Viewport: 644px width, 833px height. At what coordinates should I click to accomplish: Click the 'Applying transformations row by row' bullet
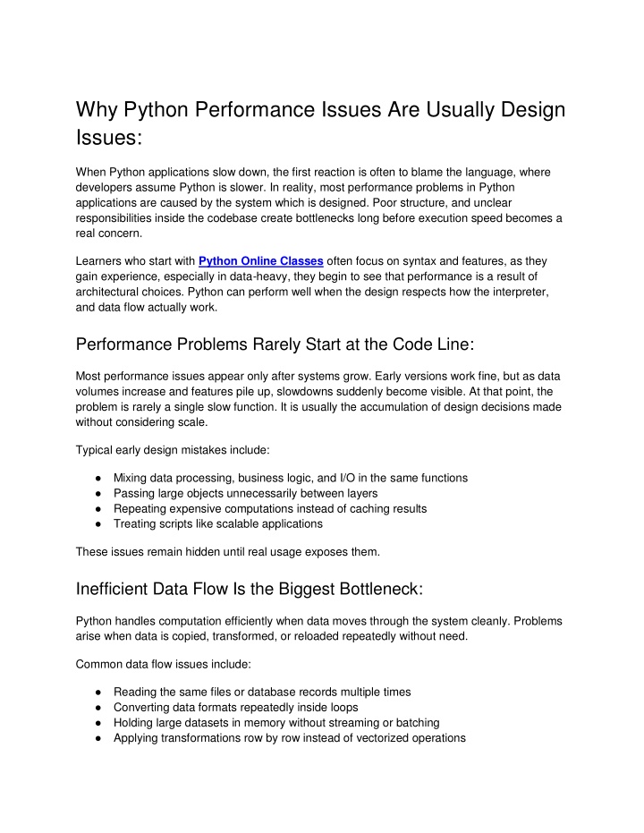pyautogui.click(x=290, y=738)
